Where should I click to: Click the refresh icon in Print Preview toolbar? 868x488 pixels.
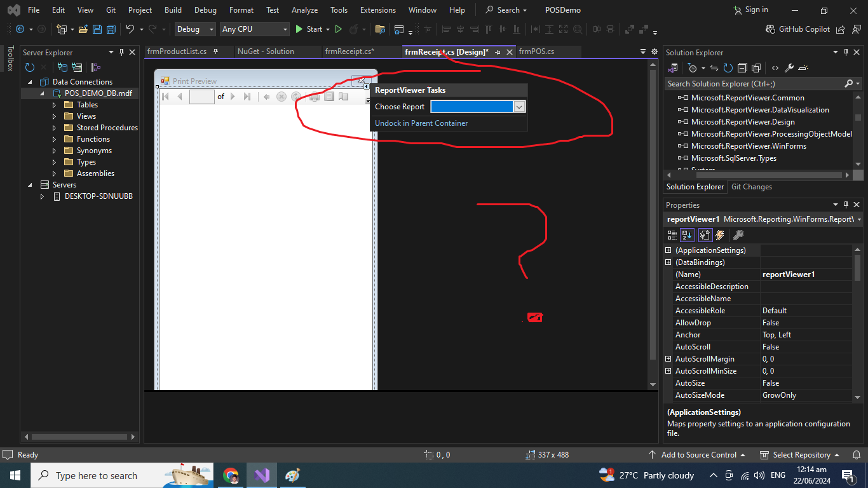(295, 97)
